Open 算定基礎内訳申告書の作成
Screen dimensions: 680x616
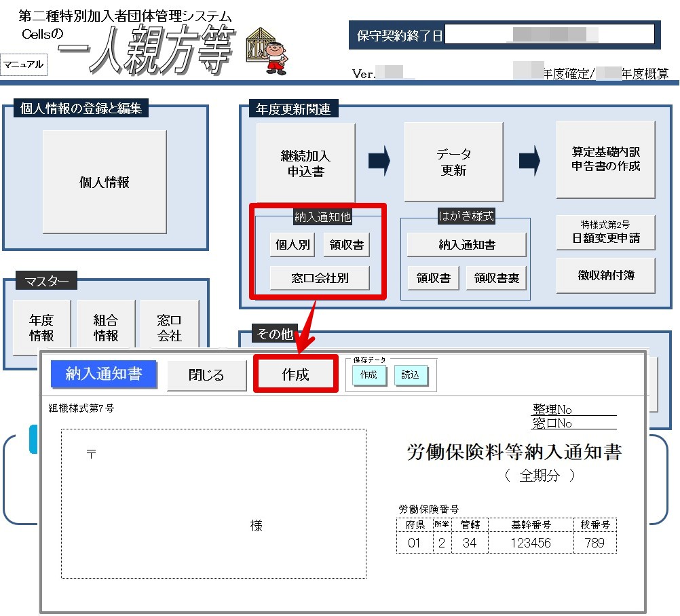tap(605, 159)
